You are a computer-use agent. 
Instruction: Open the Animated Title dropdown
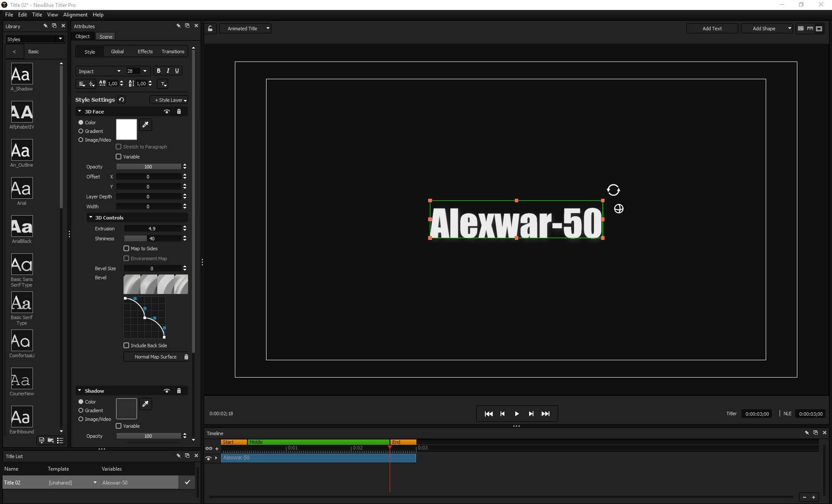pos(245,29)
